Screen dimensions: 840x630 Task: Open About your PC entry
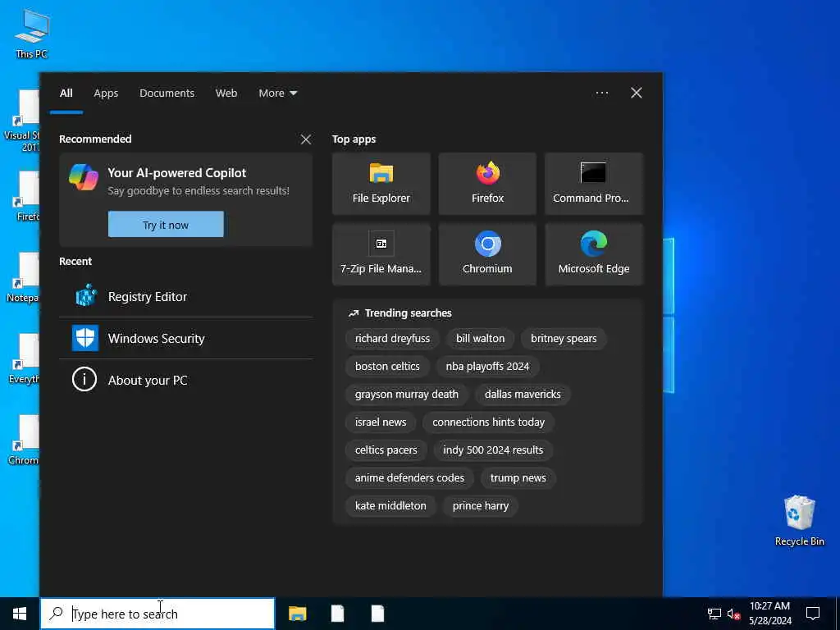[186, 380]
